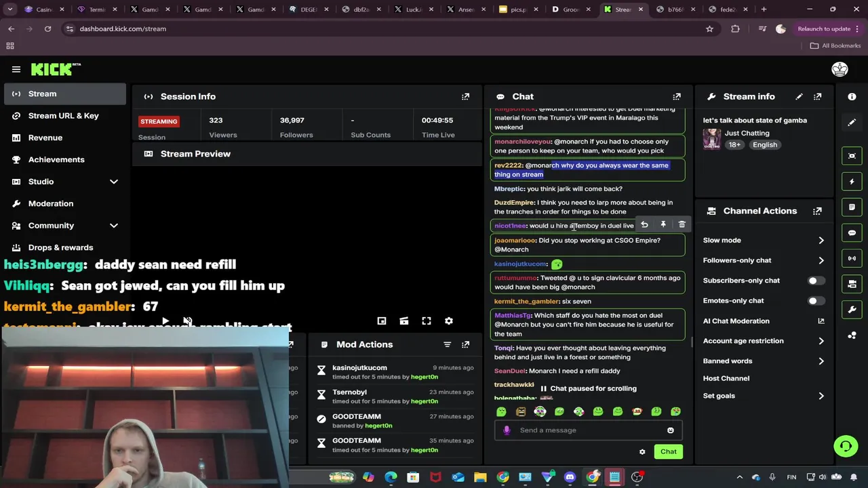Click the info icon in right rail

(852, 97)
